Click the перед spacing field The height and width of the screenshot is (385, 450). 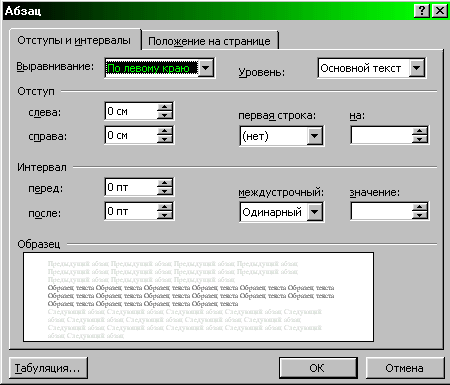tap(131, 187)
